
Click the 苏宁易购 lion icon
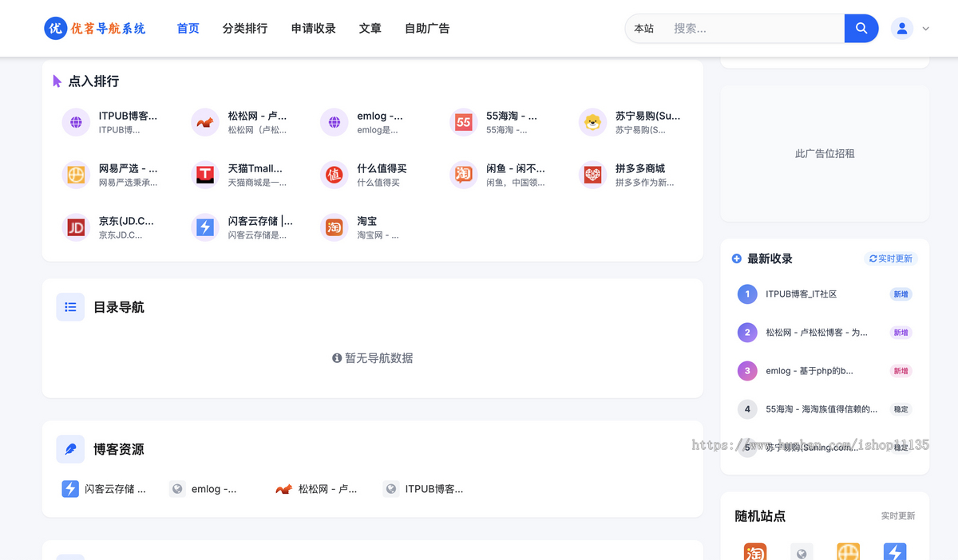coord(593,122)
